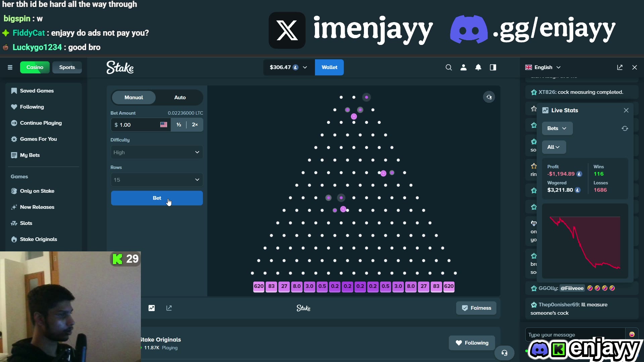Switch to Manual betting mode
Image resolution: width=644 pixels, height=362 pixels.
click(x=133, y=98)
